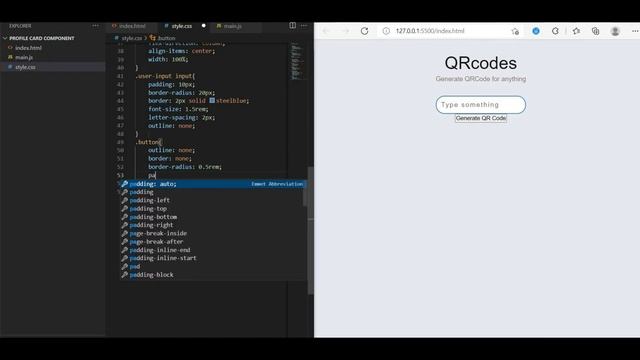This screenshot has height=360, width=640.
Task: Choose 'padding-top' autocomplete suggestion
Action: pyautogui.click(x=212, y=209)
